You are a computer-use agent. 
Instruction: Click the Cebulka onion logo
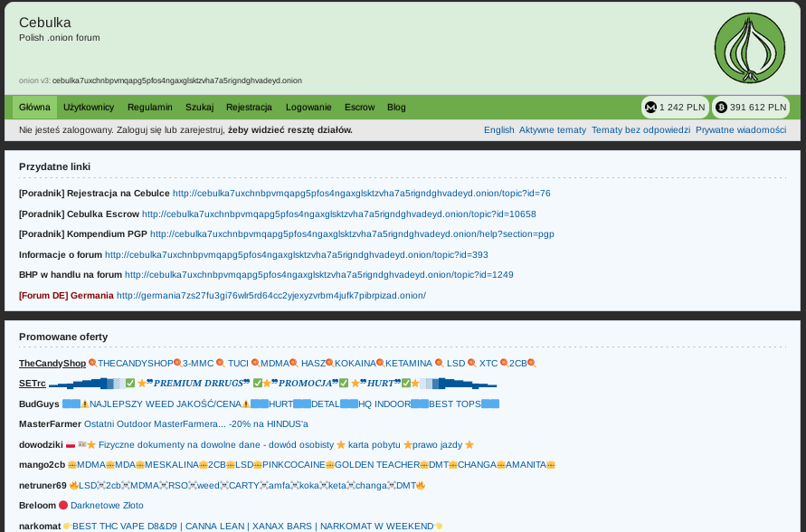[x=749, y=48]
